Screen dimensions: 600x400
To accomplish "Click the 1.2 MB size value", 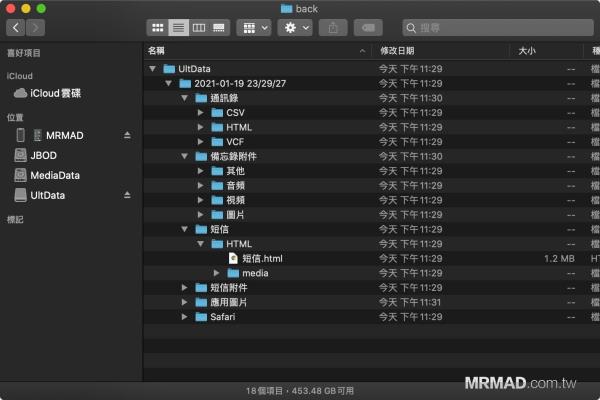I will tap(559, 259).
